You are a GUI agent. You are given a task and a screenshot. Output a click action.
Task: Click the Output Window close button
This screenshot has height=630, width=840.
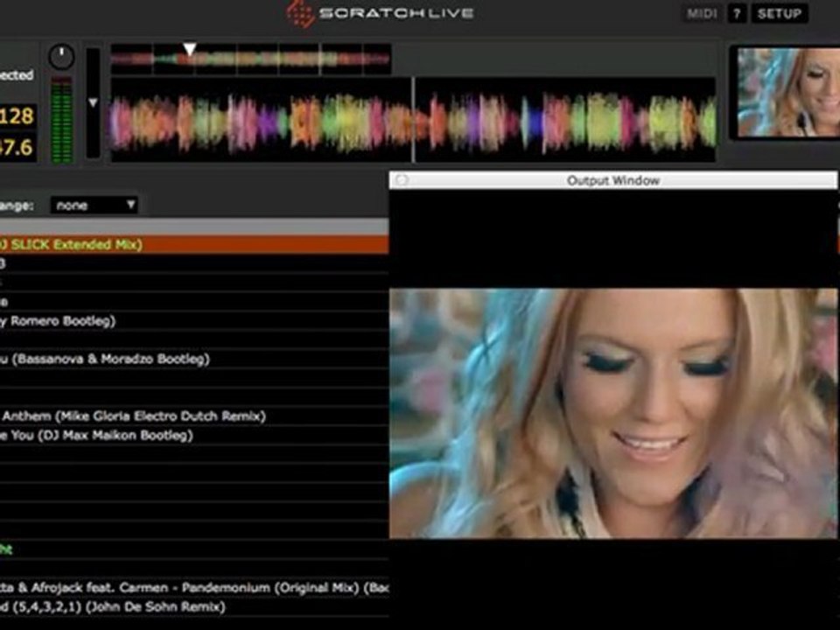point(402,180)
